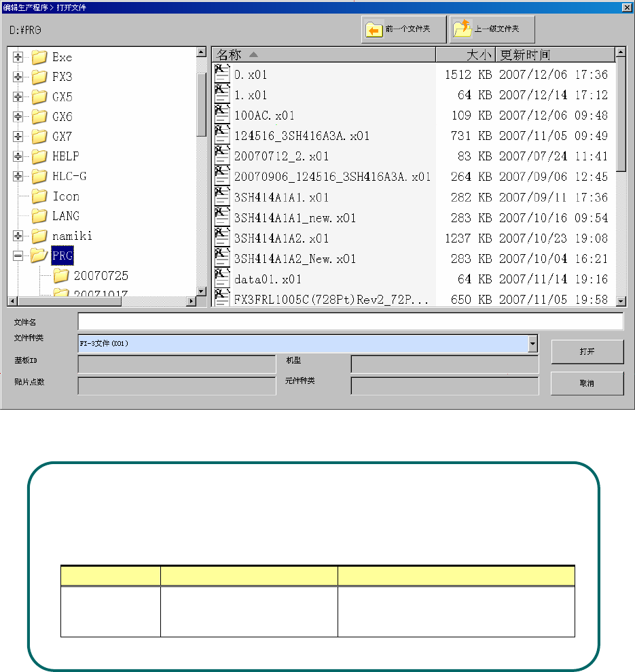Expand the Exe folder node
The height and width of the screenshot is (672, 635).
point(18,57)
